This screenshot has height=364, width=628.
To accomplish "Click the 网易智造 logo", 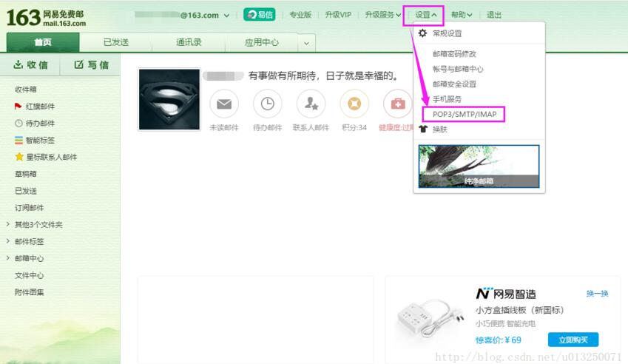I will tap(506, 294).
